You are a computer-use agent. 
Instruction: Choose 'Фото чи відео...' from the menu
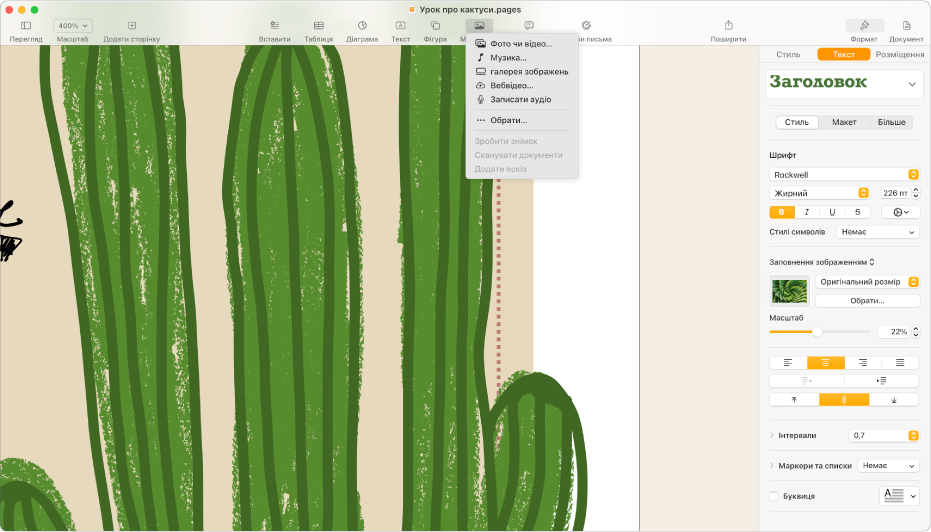tap(522, 44)
